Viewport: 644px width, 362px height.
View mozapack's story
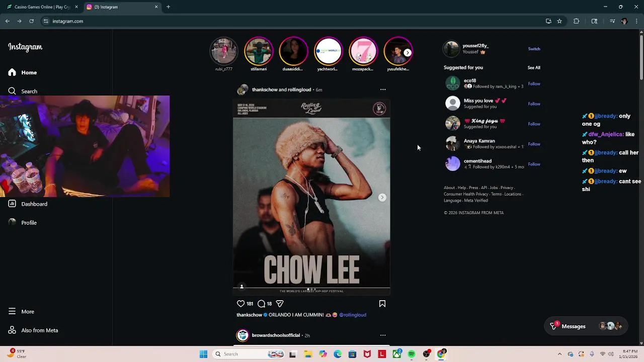363,51
